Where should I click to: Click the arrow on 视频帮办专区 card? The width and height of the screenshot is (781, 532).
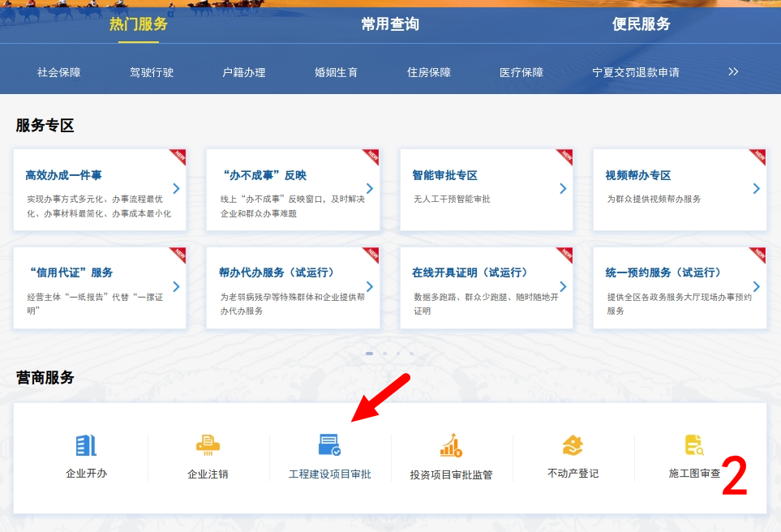(756, 189)
